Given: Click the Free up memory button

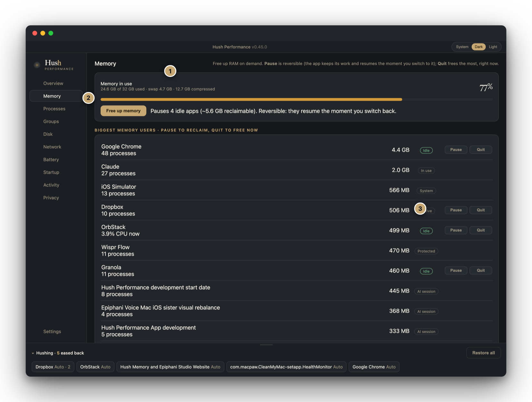Looking at the screenshot, I should pyautogui.click(x=123, y=111).
